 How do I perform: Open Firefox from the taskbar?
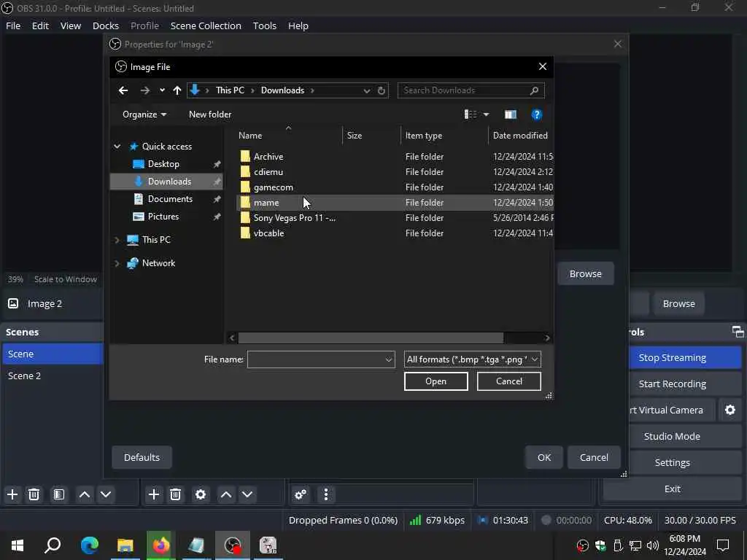161,545
